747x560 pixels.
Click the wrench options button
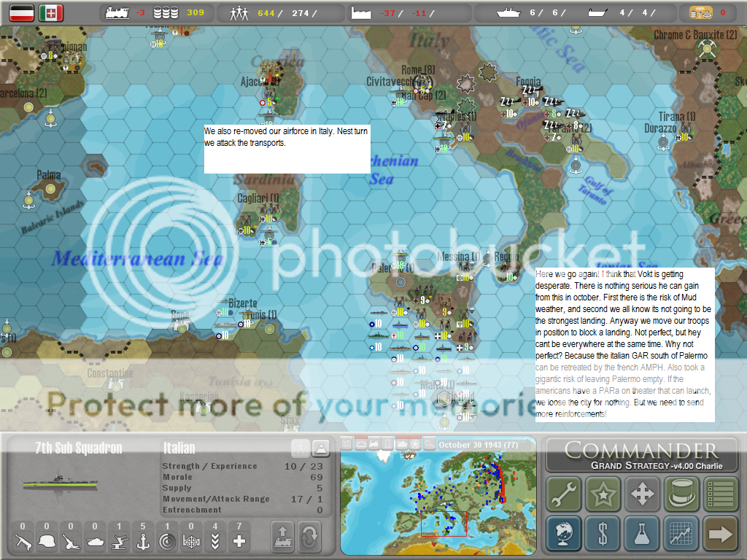coord(564,495)
